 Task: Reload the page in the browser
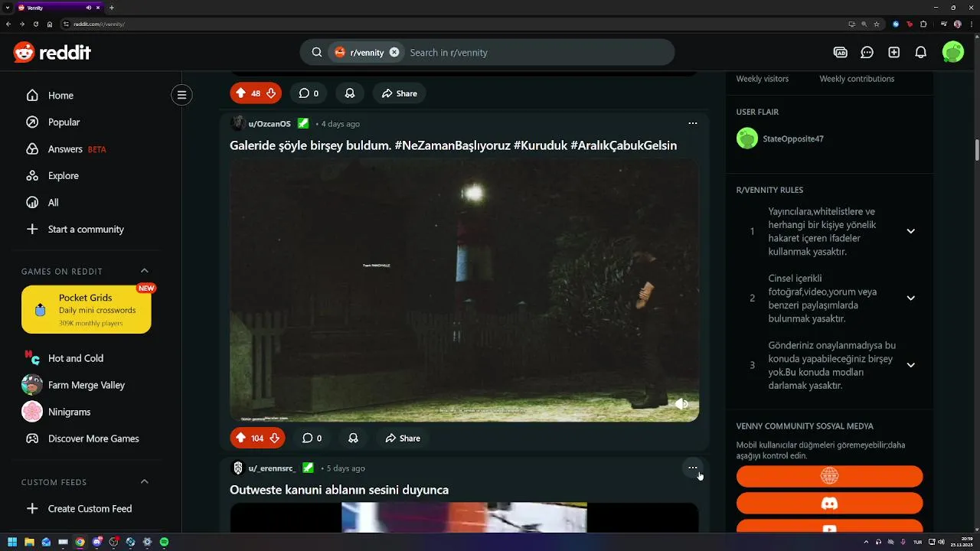point(35,24)
